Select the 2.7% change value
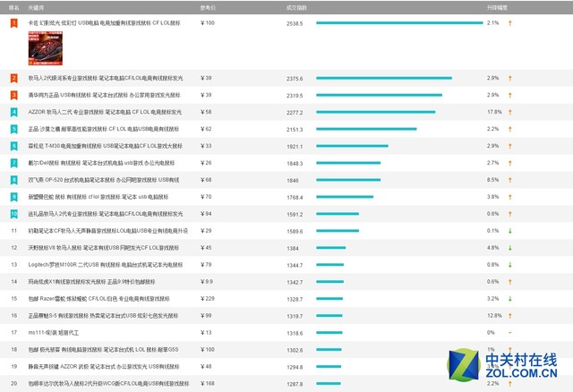Image resolution: width=573 pixels, height=392 pixels. (492, 163)
